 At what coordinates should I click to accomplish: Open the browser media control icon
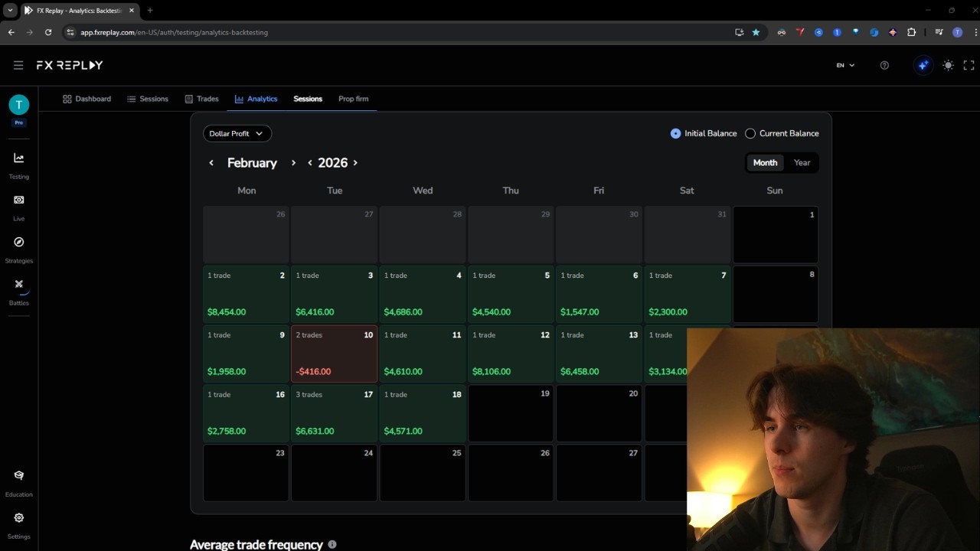click(x=939, y=32)
